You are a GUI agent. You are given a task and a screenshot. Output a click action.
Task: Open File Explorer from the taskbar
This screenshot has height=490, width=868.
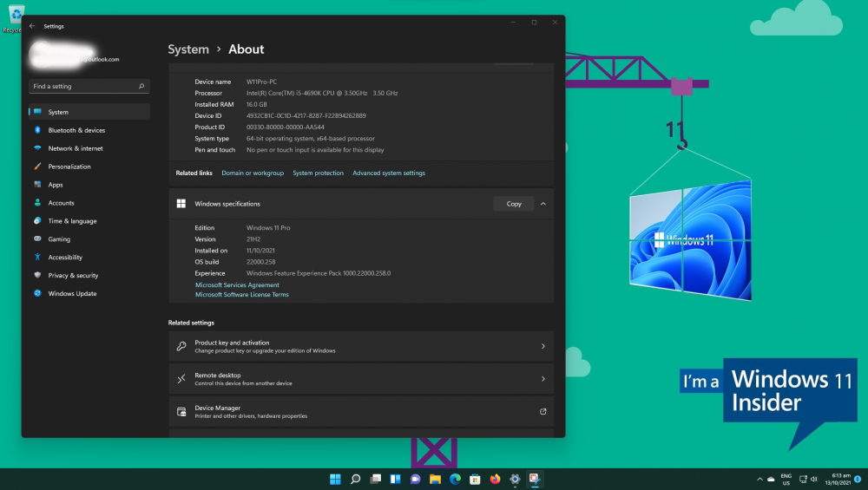(x=435, y=479)
